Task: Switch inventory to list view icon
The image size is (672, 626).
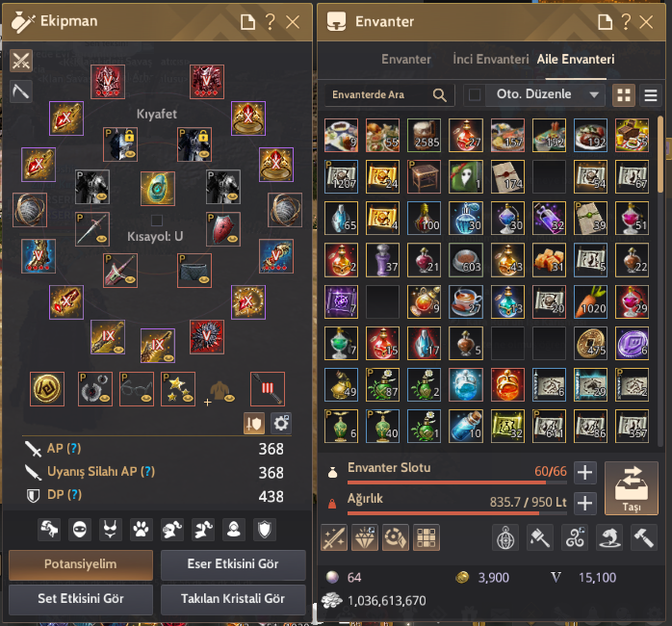Action: pyautogui.click(x=651, y=95)
